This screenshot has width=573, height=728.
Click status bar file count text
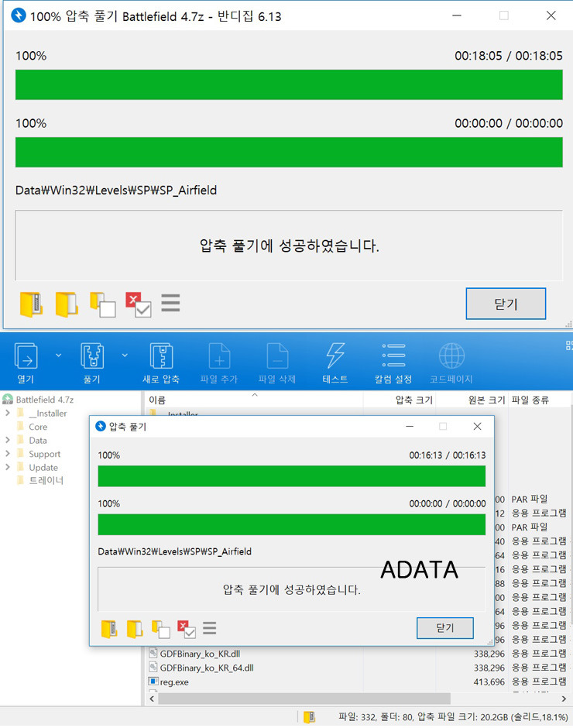click(453, 717)
